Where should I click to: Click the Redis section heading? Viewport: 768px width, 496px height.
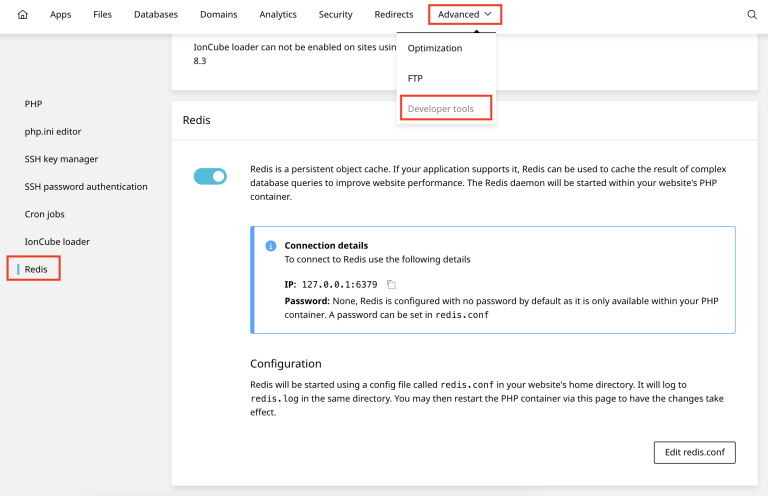(x=196, y=120)
